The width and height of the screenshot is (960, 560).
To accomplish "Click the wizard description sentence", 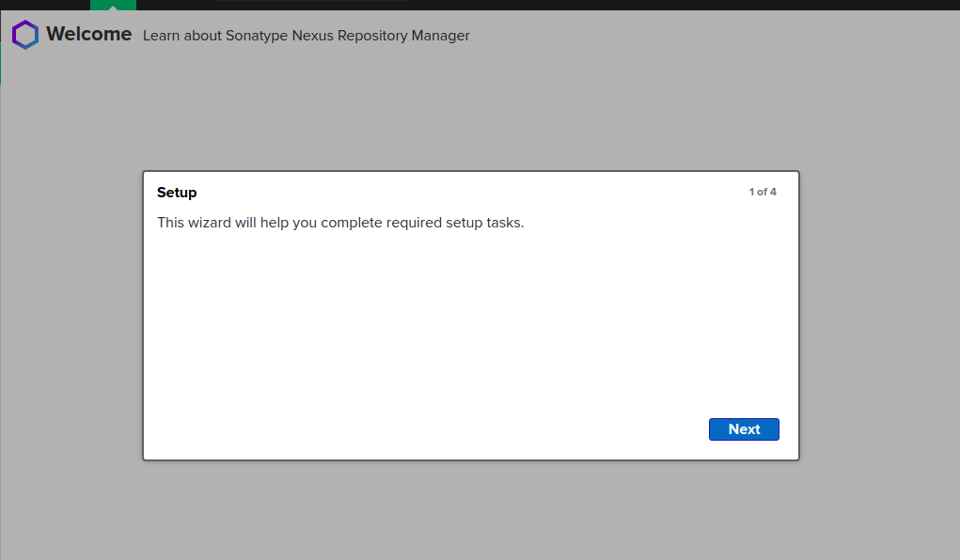I will point(340,222).
